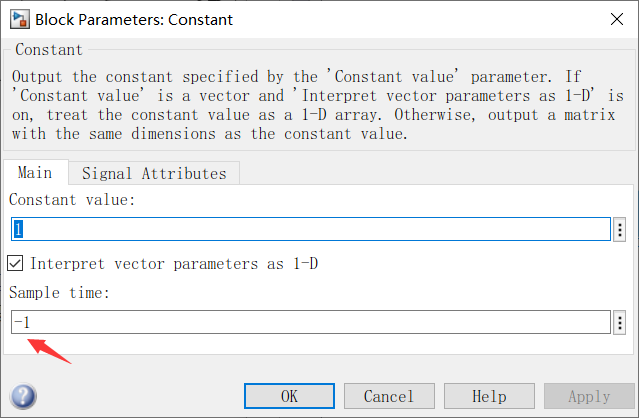Open the Sample time three-dot options button
The image size is (639, 418).
pos(620,322)
